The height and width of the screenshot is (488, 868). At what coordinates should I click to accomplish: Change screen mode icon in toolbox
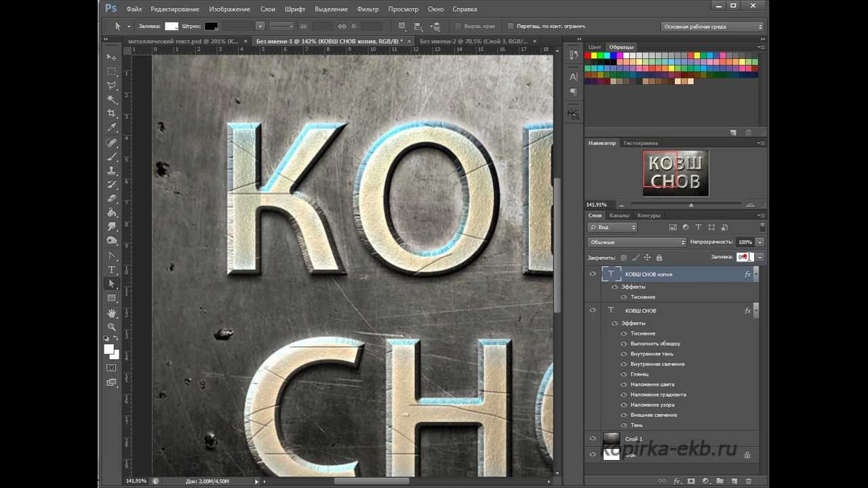(x=112, y=383)
